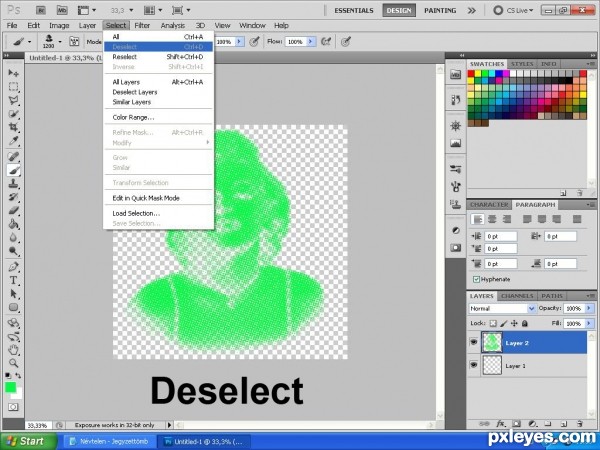Viewport: 600px width, 450px height.
Task: Select the Pen tool
Action: 13,267
